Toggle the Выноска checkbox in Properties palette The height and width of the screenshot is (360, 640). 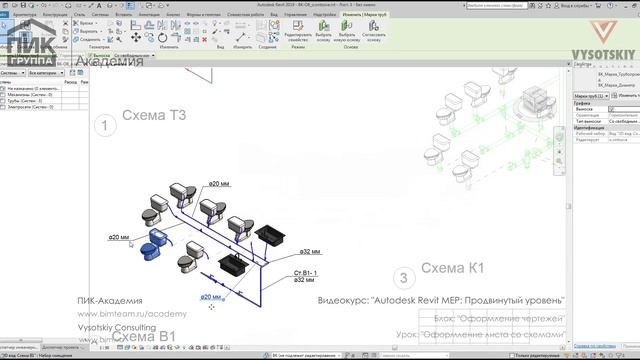click(611, 109)
